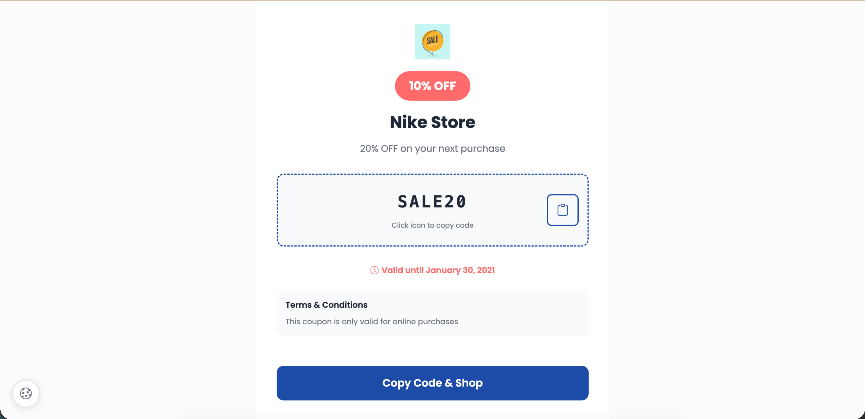Image resolution: width=868 pixels, height=419 pixels.
Task: Select the red 10% OFF badge
Action: pyautogui.click(x=432, y=86)
